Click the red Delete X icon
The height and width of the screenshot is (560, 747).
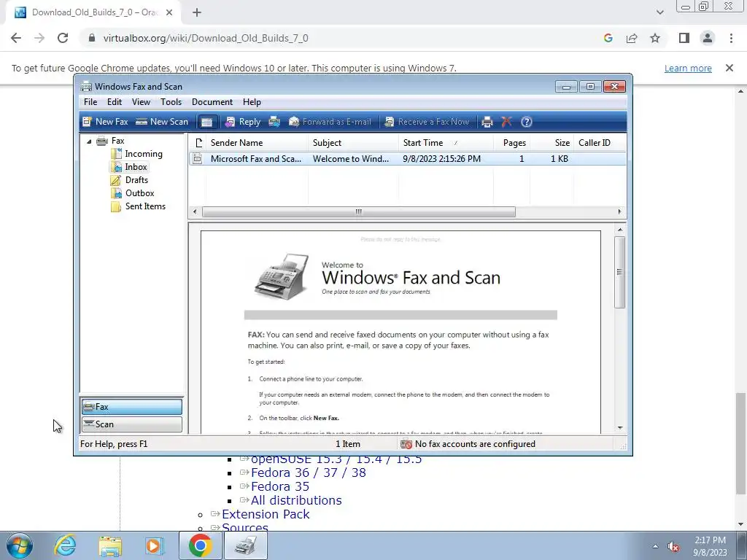pos(506,122)
